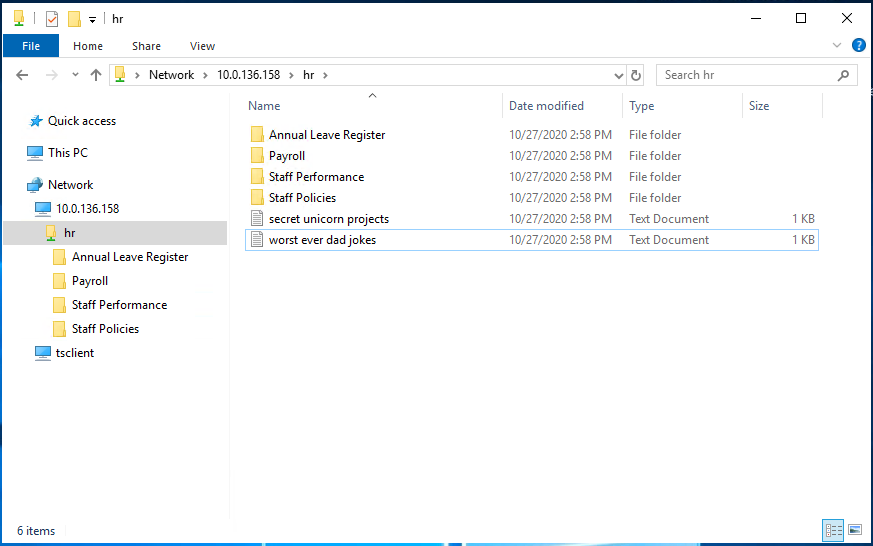Expand chevron after Network in address bar
The height and width of the screenshot is (546, 873).
pyautogui.click(x=205, y=75)
